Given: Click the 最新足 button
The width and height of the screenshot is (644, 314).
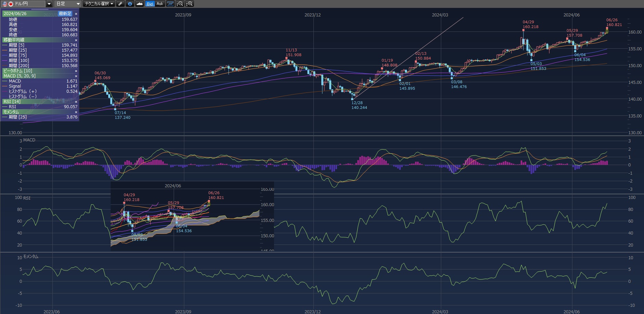Looking at the screenshot, I should pos(65,14).
